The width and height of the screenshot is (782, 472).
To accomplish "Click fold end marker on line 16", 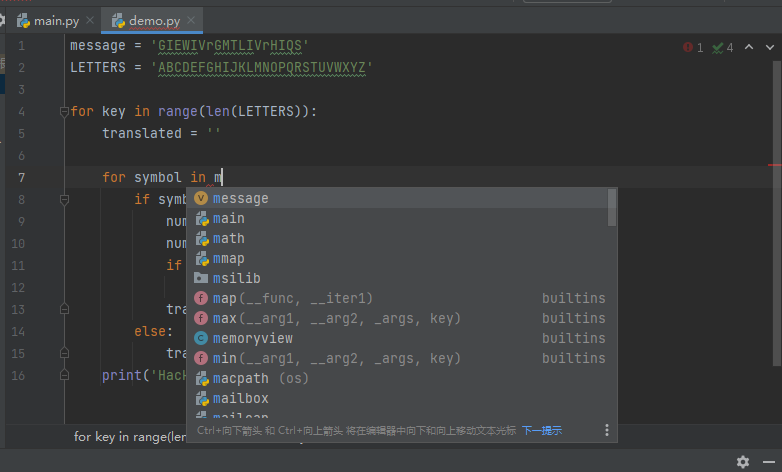I will point(64,375).
